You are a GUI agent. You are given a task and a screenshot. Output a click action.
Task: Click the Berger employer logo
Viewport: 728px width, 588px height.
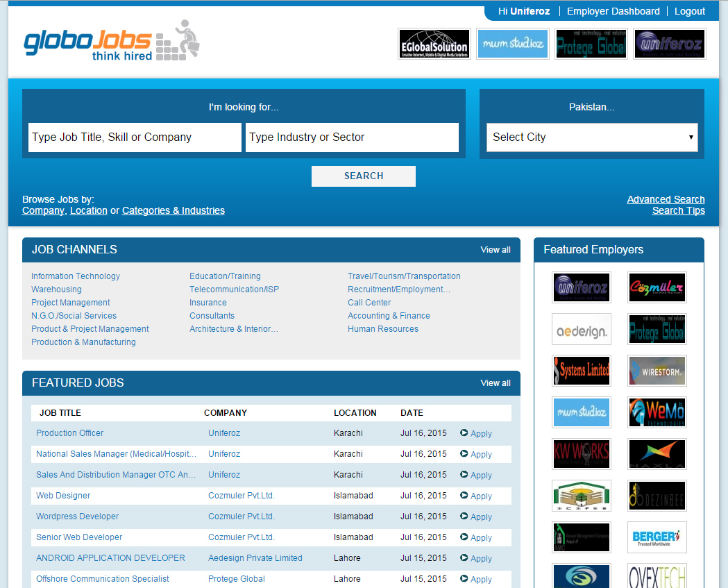657,537
